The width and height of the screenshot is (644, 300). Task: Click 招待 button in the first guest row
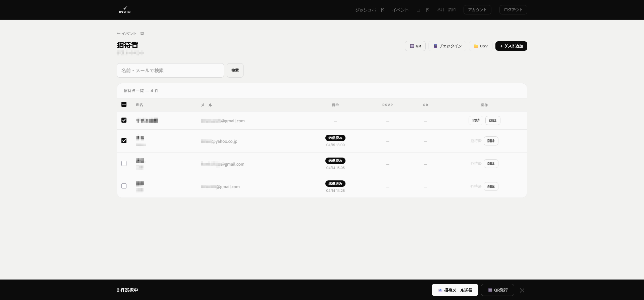[x=476, y=121]
